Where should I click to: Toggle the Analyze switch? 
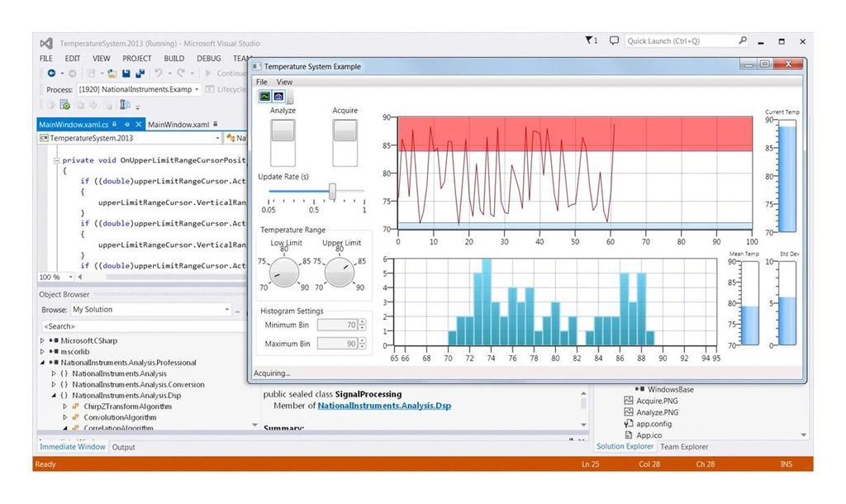pyautogui.click(x=283, y=142)
